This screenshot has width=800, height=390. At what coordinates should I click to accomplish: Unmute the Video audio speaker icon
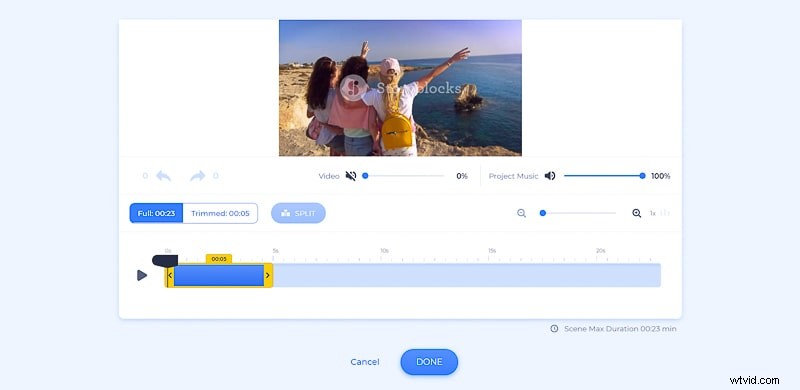(351, 176)
